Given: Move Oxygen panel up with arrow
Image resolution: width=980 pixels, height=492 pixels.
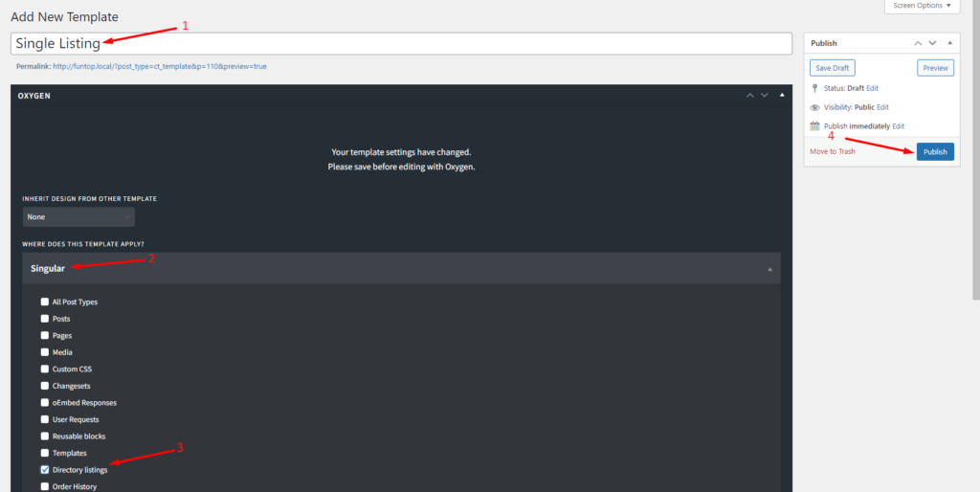Looking at the screenshot, I should 750,96.
